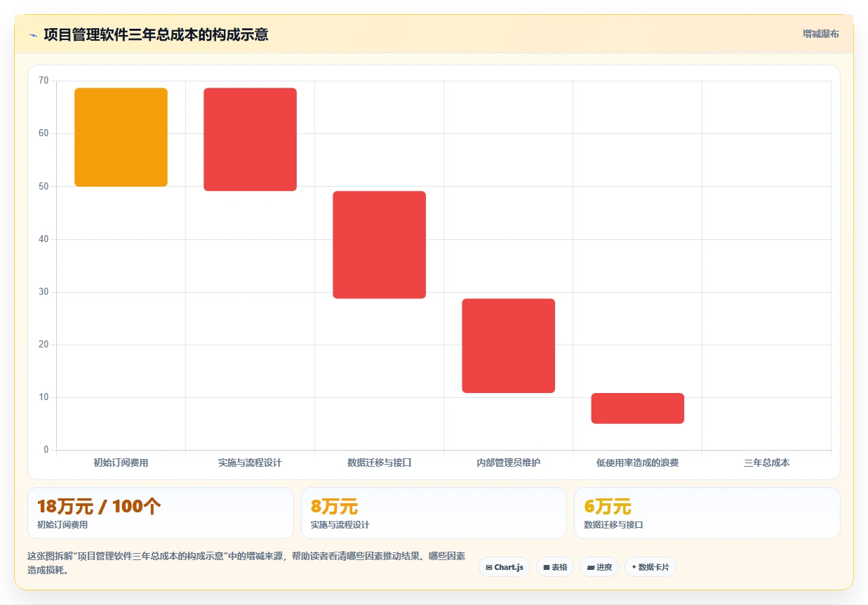Click the small red 低使用率造成的浪费 bar
Screen dimensions: 868x605
point(637,408)
